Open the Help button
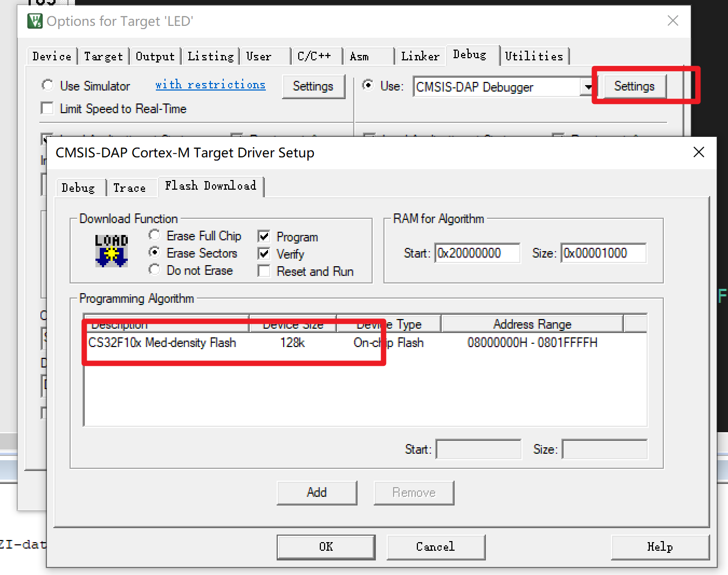Viewport: 728px width, 575px height. click(660, 547)
